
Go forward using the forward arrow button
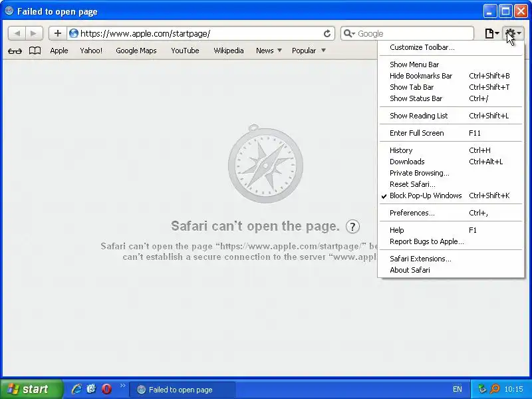[34, 33]
